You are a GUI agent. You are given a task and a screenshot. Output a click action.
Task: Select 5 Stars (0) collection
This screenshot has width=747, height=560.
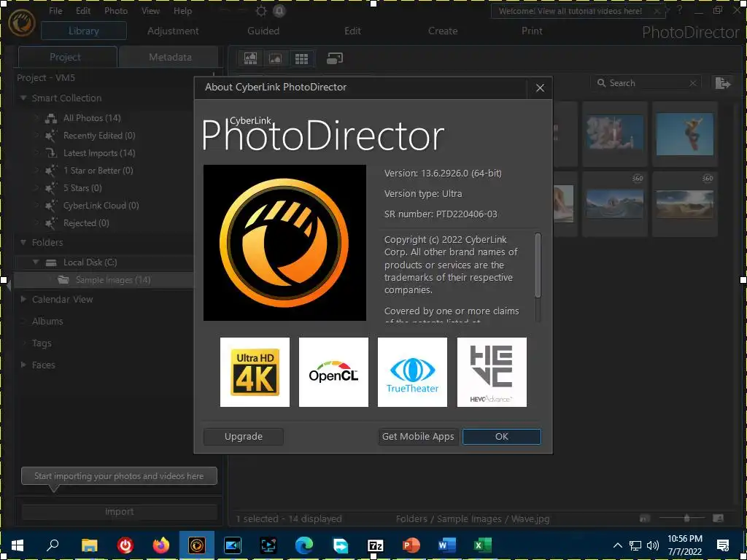pyautogui.click(x=82, y=188)
